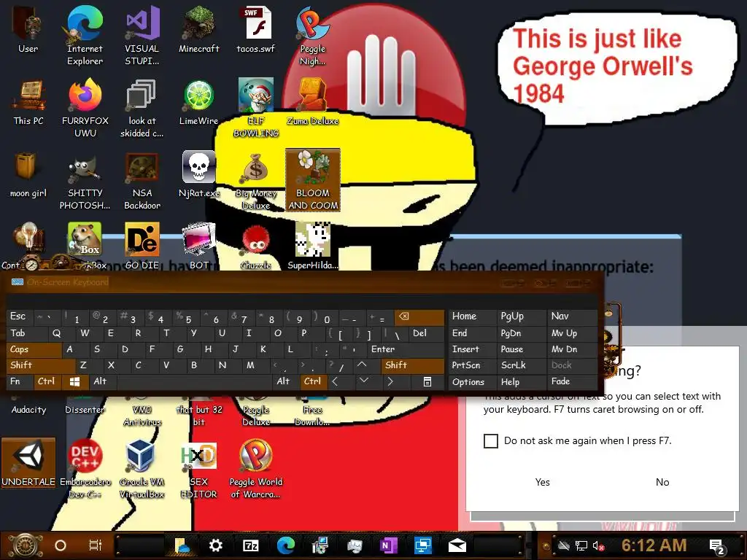Image resolution: width=747 pixels, height=560 pixels.
Task: Toggle the Fn key on keyboard
Action: (x=19, y=381)
